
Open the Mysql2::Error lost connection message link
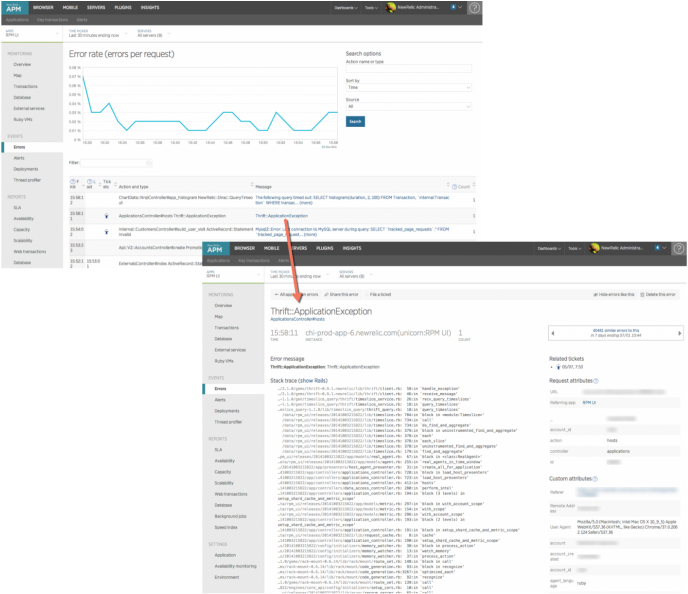tap(352, 232)
